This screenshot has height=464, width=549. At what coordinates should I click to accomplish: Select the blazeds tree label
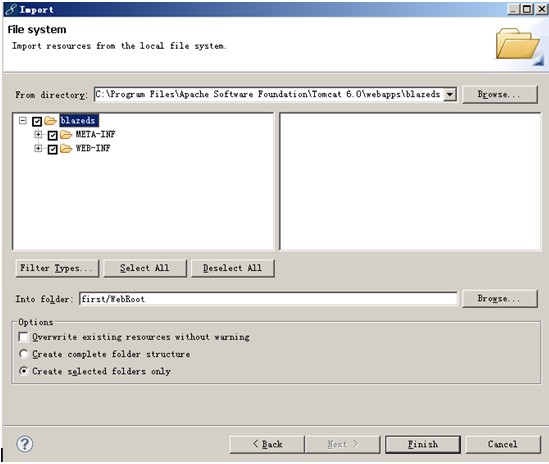coord(78,120)
